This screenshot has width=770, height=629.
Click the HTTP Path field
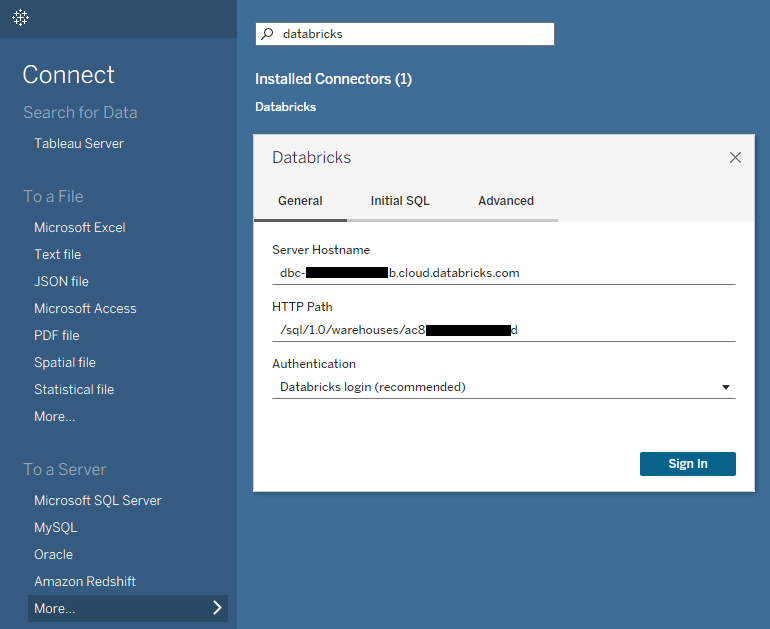pyautogui.click(x=504, y=329)
